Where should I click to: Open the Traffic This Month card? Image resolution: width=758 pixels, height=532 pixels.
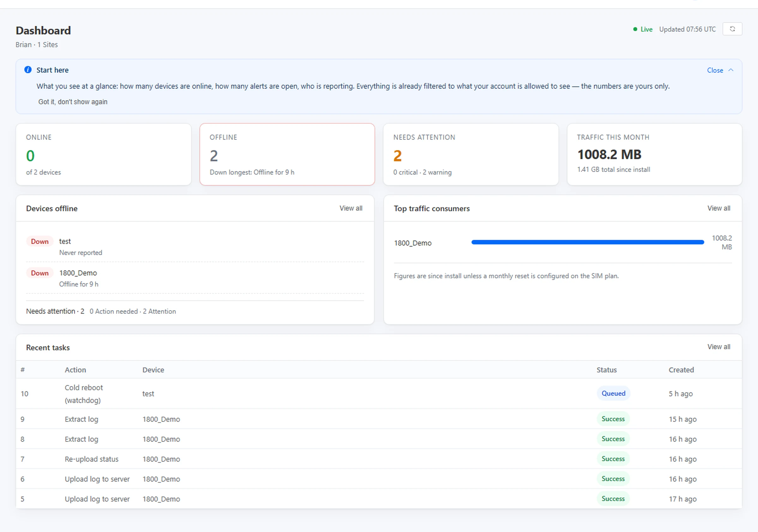click(x=654, y=154)
